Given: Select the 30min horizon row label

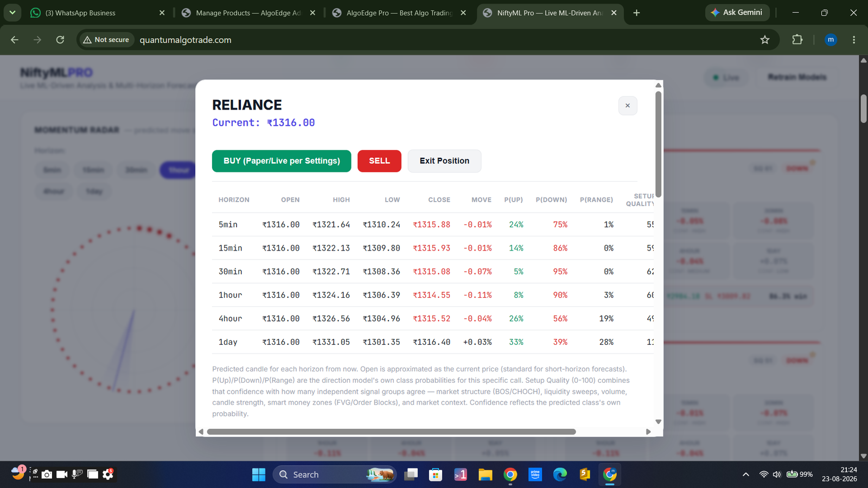Looking at the screenshot, I should pos(230,272).
